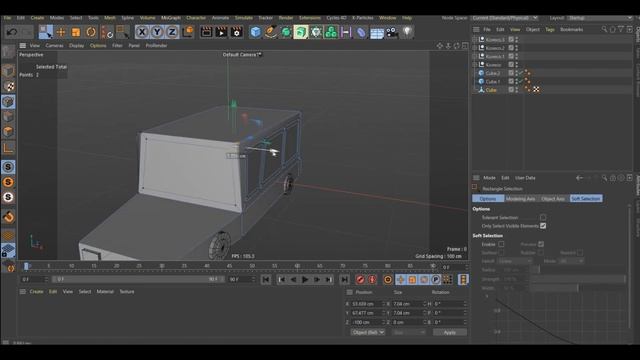This screenshot has width=640, height=360.
Task: Click the coordinate system cube icon
Action: (x=187, y=32)
